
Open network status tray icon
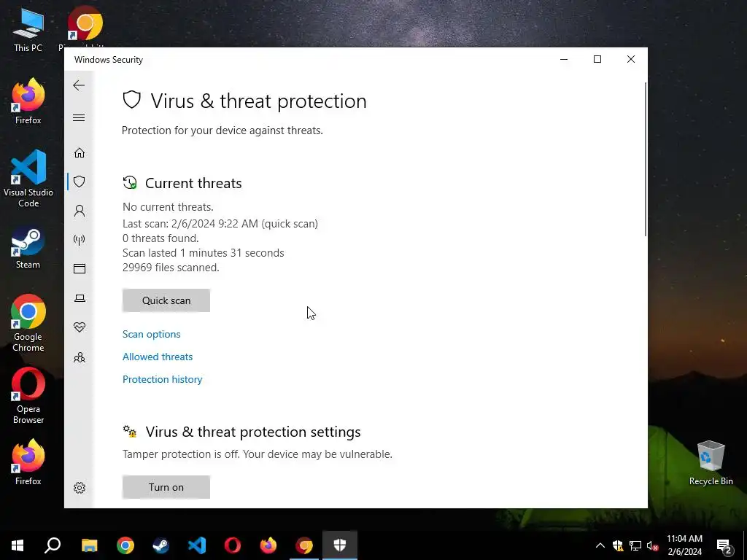click(x=635, y=545)
